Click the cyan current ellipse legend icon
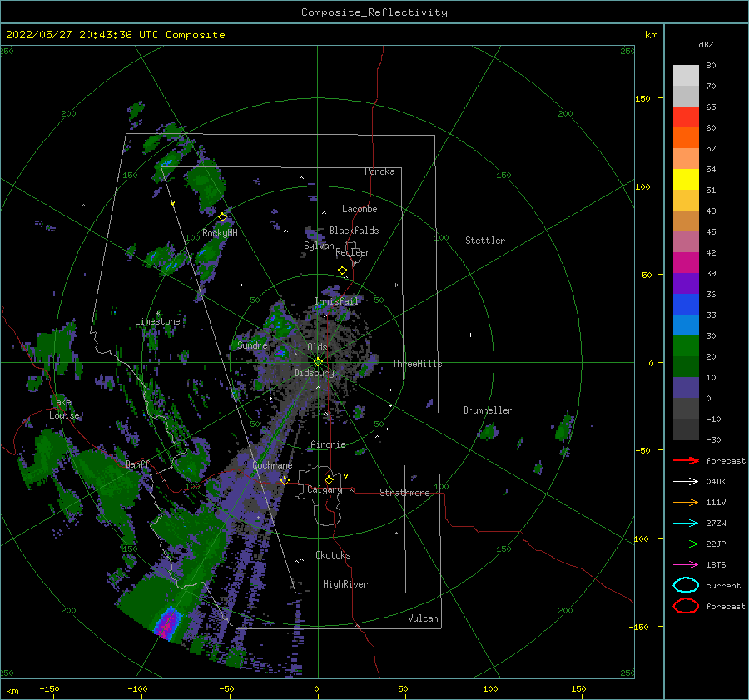 686,585
